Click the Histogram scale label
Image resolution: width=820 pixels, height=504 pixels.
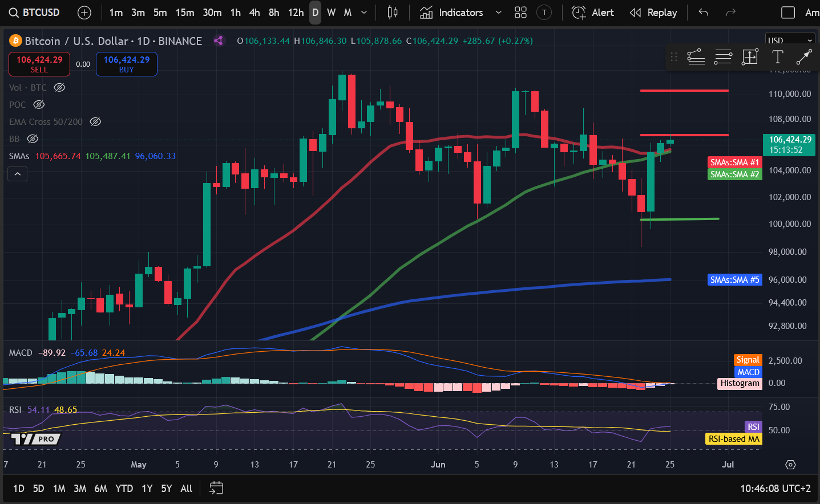pos(740,383)
